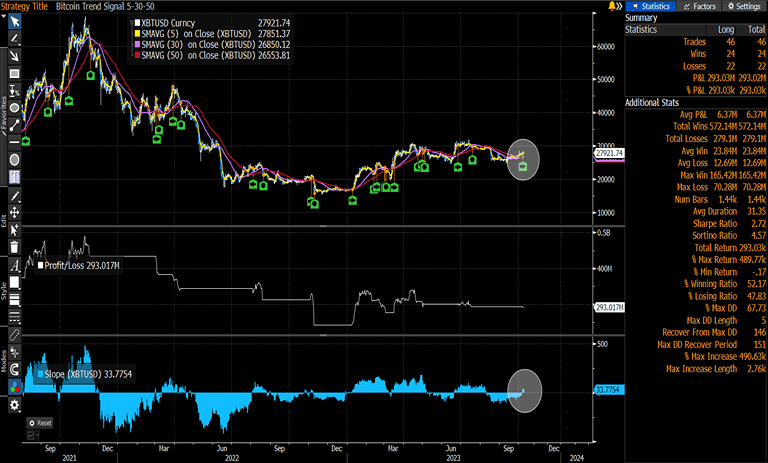768x463 pixels.
Task: Click the Reset button below the slope chart
Action: pos(40,423)
